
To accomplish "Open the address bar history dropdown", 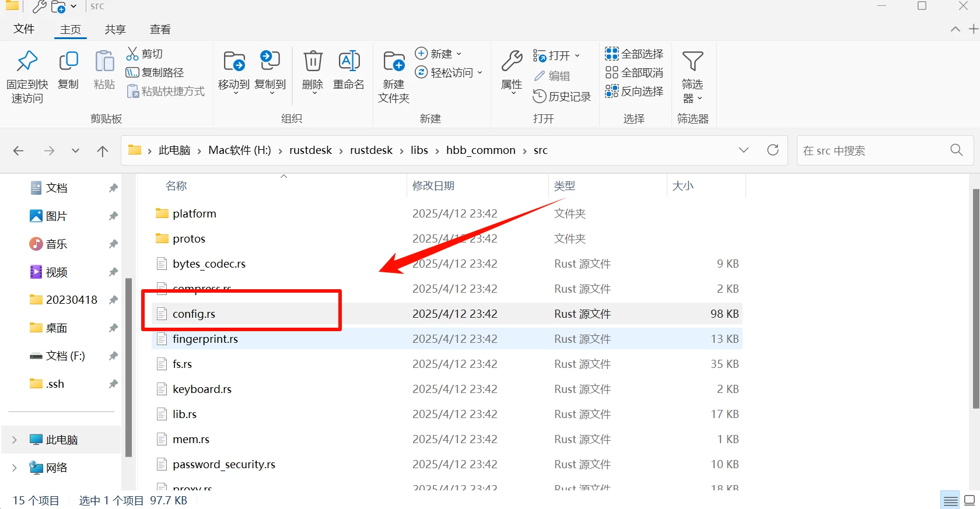I will click(743, 150).
